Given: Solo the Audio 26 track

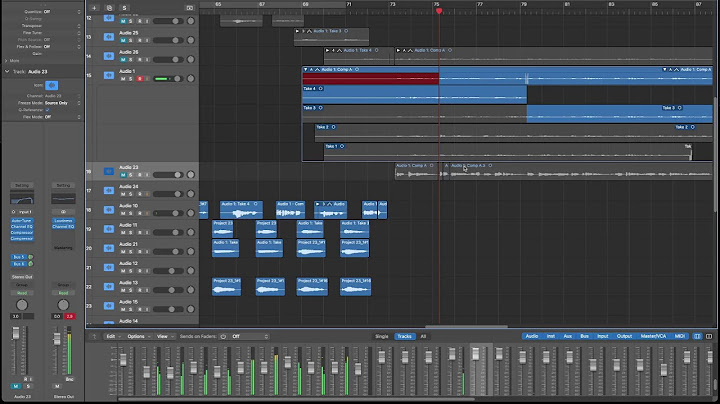Looking at the screenshot, I should (x=131, y=60).
